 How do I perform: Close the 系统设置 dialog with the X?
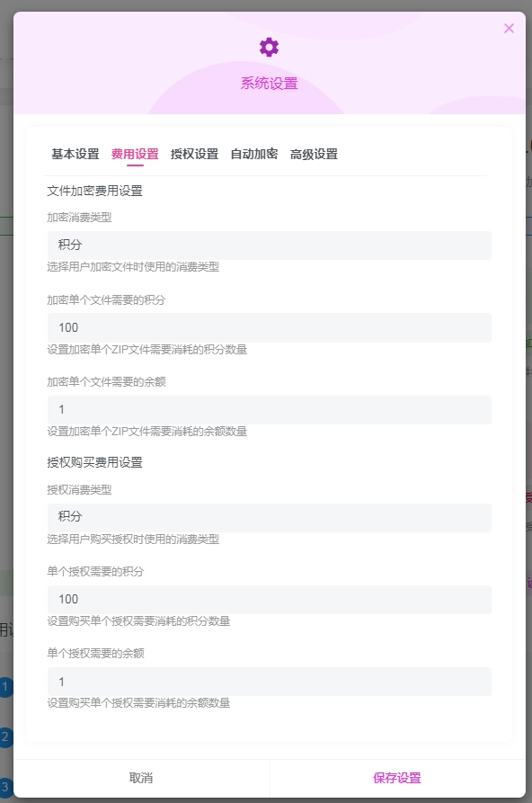(509, 28)
